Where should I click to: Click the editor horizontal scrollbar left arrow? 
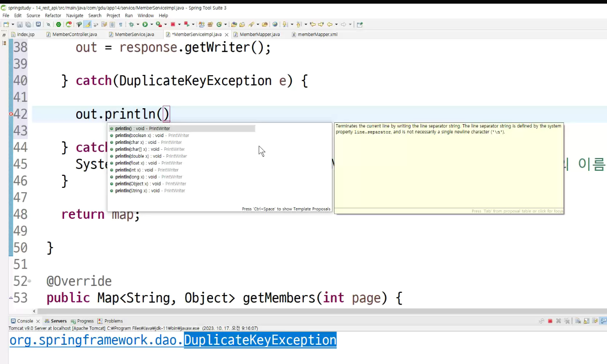point(34,311)
